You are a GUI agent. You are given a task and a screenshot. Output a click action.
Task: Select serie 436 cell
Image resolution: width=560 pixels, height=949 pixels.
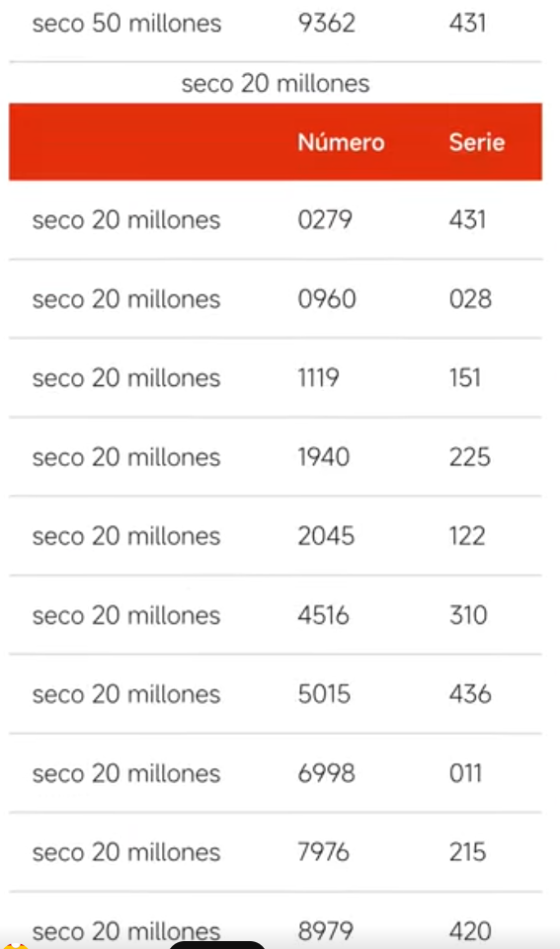click(x=470, y=694)
